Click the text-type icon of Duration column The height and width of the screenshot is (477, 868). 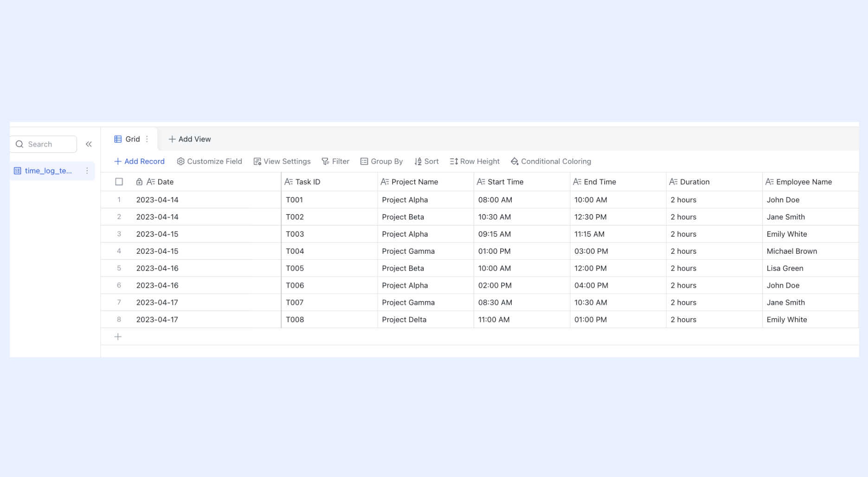pyautogui.click(x=673, y=182)
